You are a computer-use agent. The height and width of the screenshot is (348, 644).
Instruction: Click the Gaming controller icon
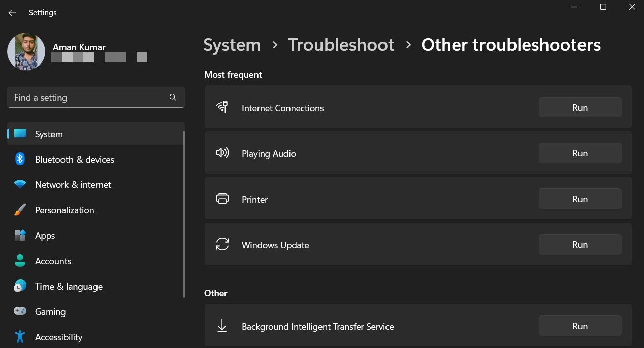[x=20, y=311]
